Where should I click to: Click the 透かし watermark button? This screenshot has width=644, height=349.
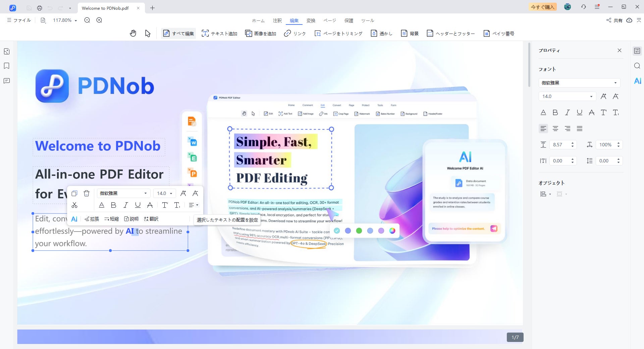381,33
